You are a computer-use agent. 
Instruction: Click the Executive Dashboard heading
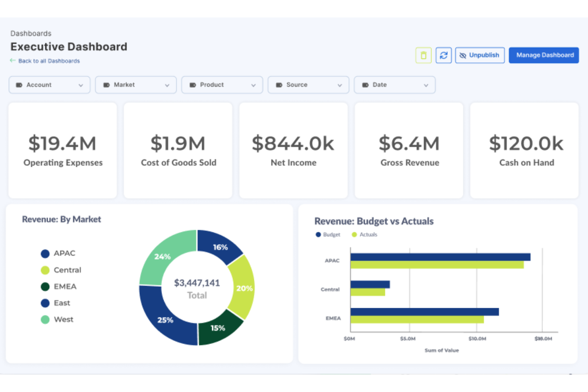pyautogui.click(x=69, y=47)
